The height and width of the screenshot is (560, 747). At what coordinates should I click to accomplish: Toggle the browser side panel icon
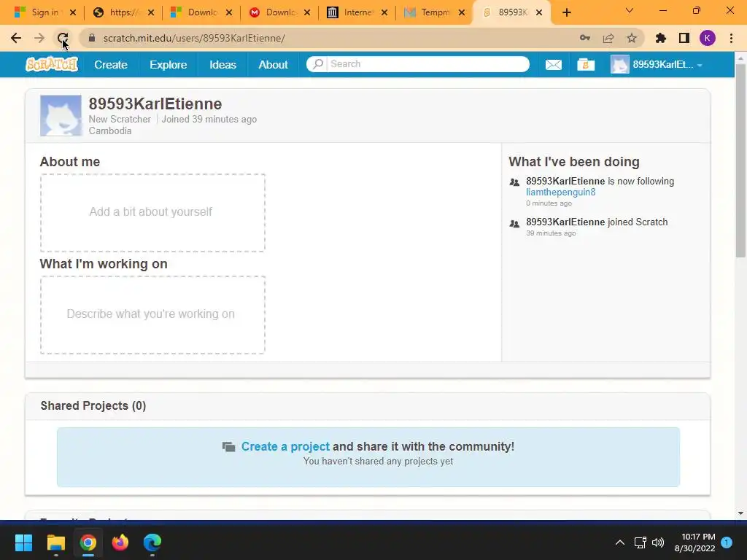(684, 38)
